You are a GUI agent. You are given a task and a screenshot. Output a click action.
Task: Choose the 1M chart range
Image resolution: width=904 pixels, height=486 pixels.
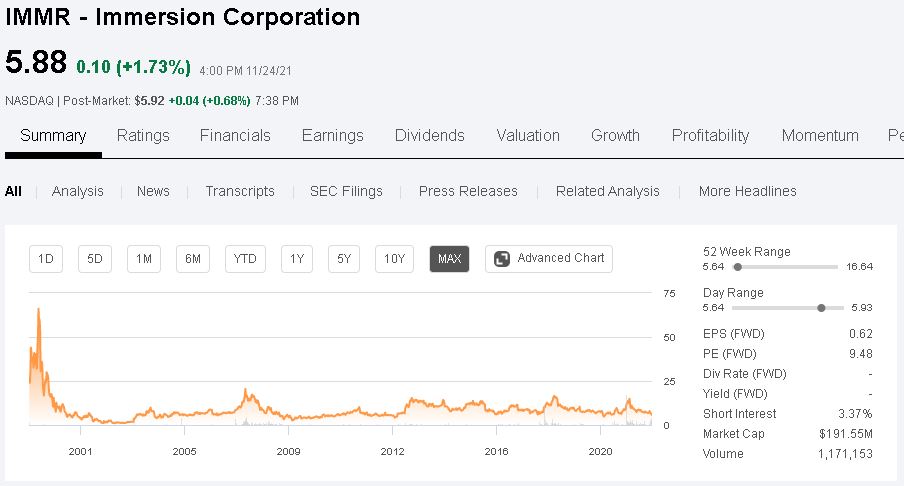[144, 259]
